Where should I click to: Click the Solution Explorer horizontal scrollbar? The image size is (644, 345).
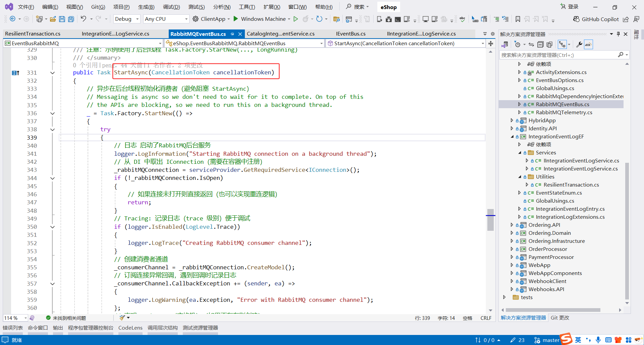coord(553,310)
